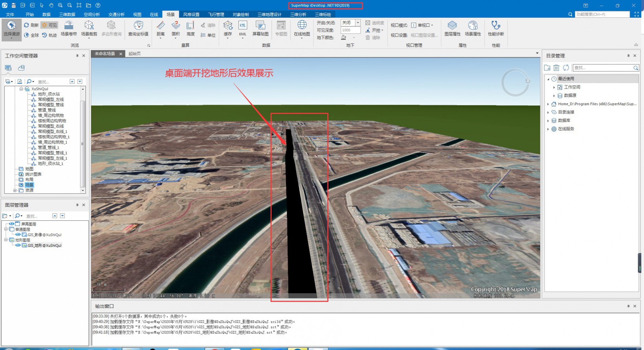Click the 查询坐标值 query coordinates tool
Image resolution: width=644 pixels, height=350 pixels.
[x=138, y=28]
